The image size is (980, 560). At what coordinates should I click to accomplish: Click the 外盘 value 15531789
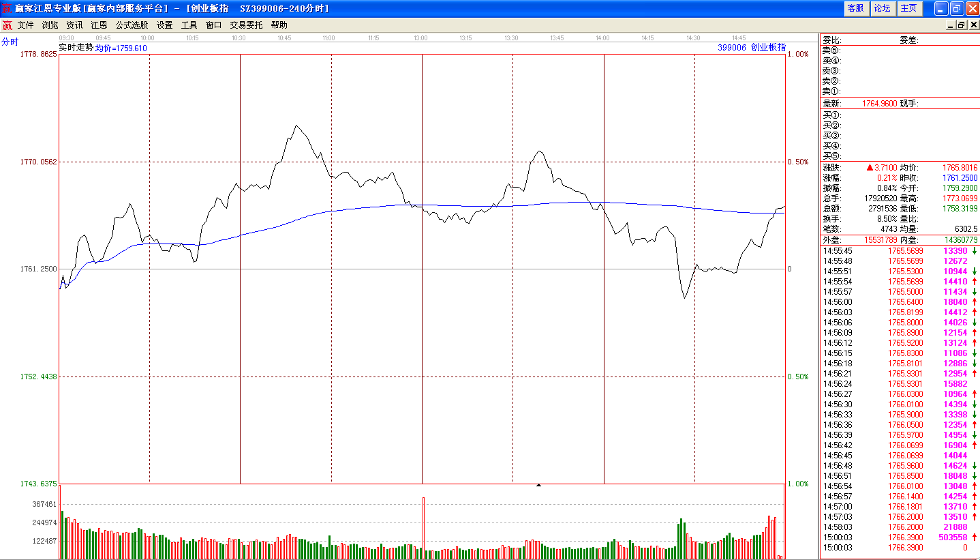[879, 240]
